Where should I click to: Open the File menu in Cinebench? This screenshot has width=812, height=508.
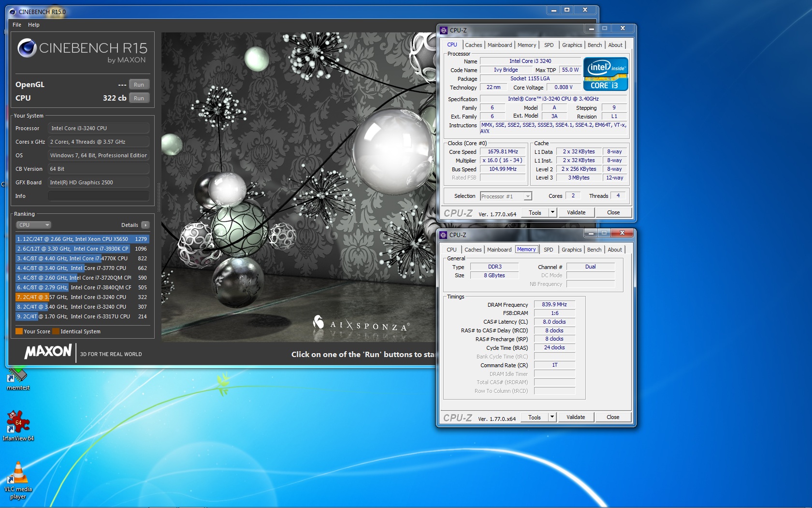coord(17,25)
